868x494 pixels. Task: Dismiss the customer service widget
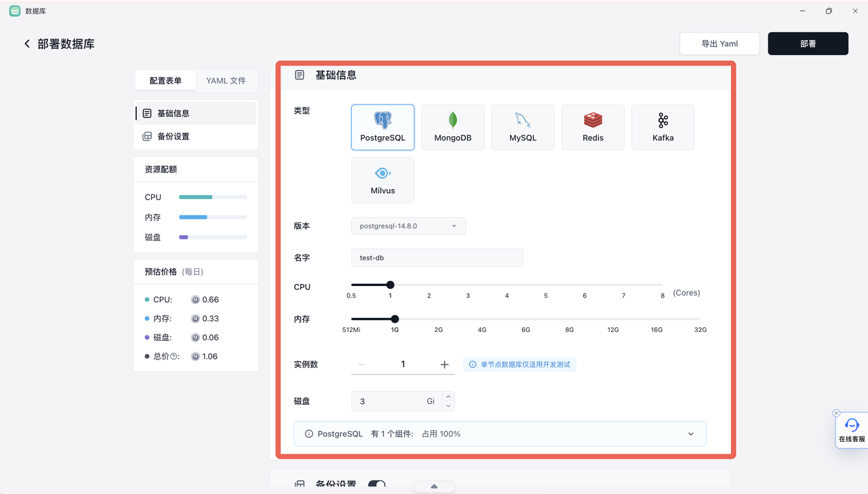(x=836, y=413)
